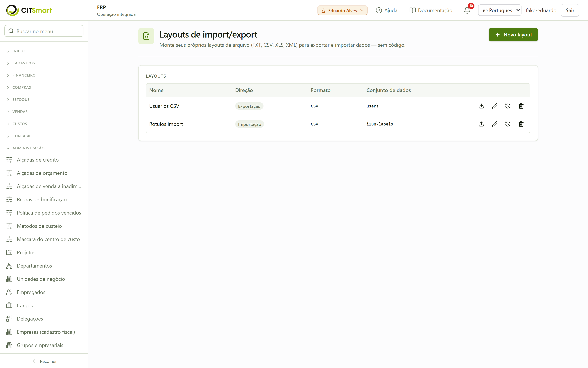Image resolution: width=588 pixels, height=368 pixels.
Task: Delete the Rotulos import layout
Action: pyautogui.click(x=521, y=124)
